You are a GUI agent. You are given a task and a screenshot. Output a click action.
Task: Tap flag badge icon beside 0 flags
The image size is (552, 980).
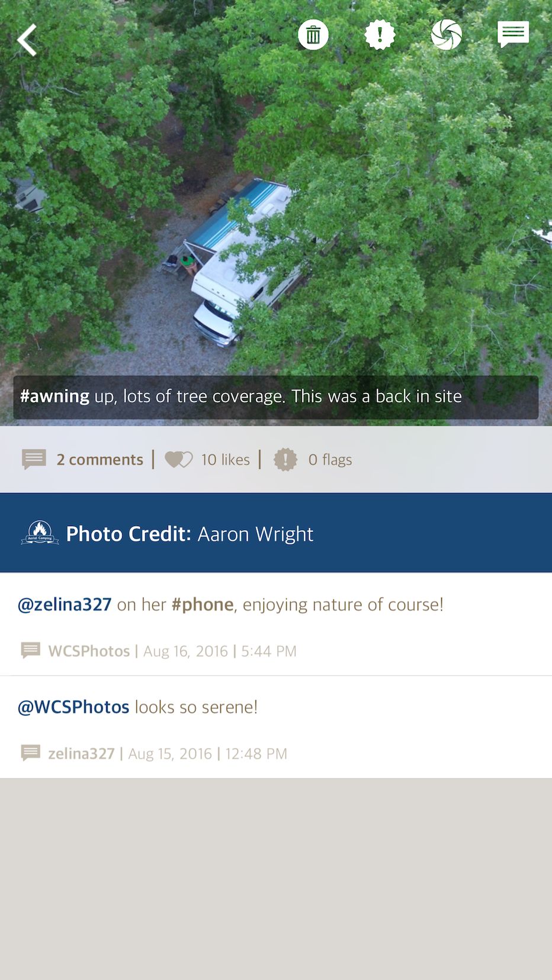pyautogui.click(x=285, y=459)
